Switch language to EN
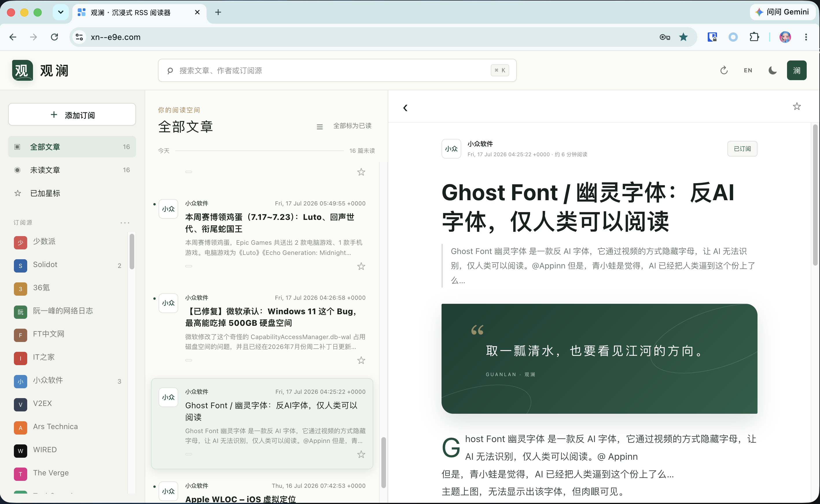The image size is (820, 504). [x=748, y=70]
